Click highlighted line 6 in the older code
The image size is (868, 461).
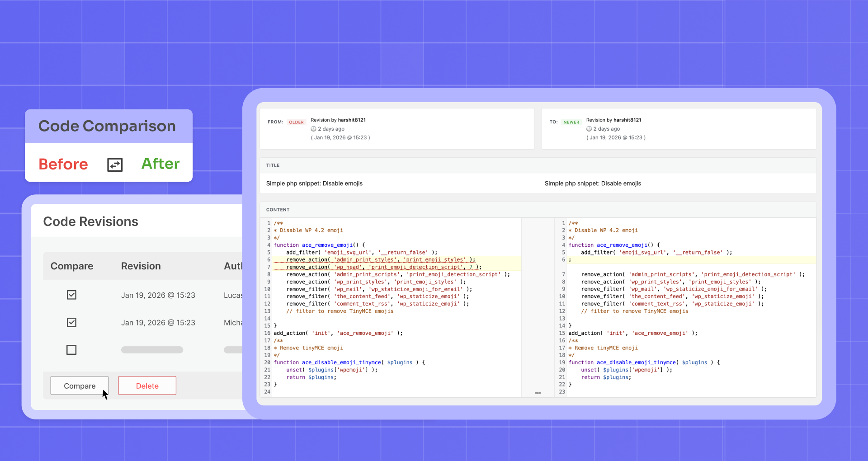click(381, 260)
